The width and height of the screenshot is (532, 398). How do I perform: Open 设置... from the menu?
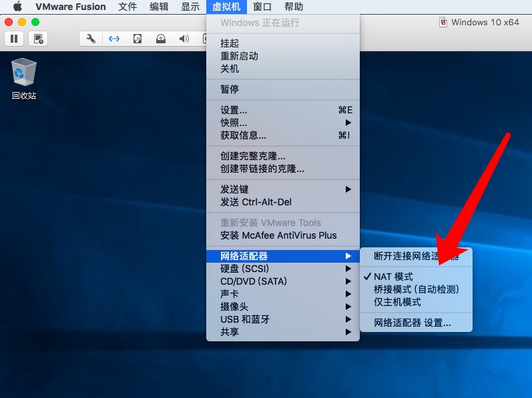(x=283, y=110)
